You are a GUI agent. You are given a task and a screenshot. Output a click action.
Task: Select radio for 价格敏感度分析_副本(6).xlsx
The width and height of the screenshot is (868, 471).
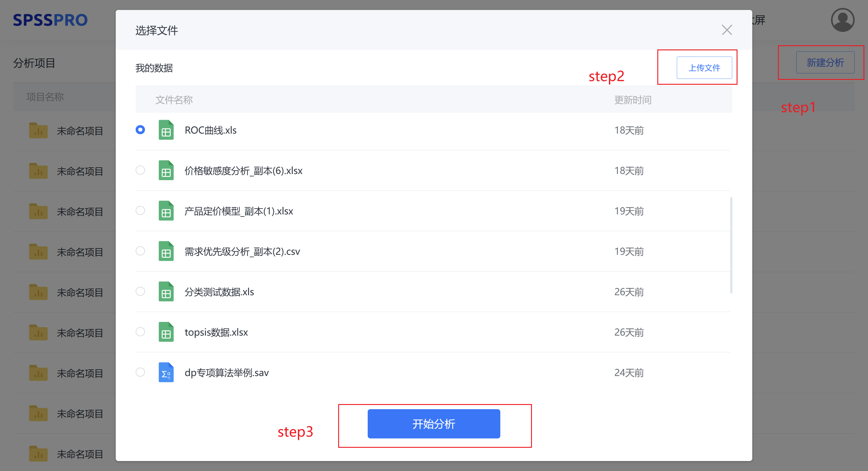click(140, 170)
